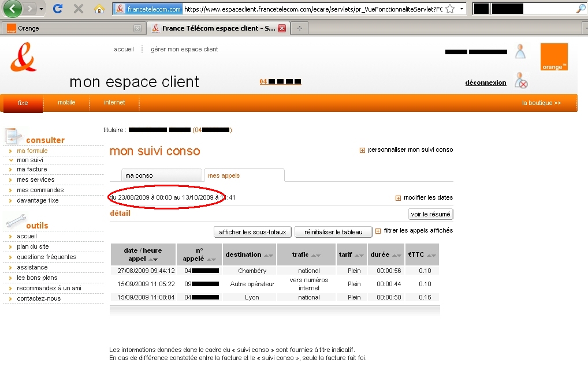The height and width of the screenshot is (367, 588).
Task: Click the browser URL address field
Action: pos(313,9)
